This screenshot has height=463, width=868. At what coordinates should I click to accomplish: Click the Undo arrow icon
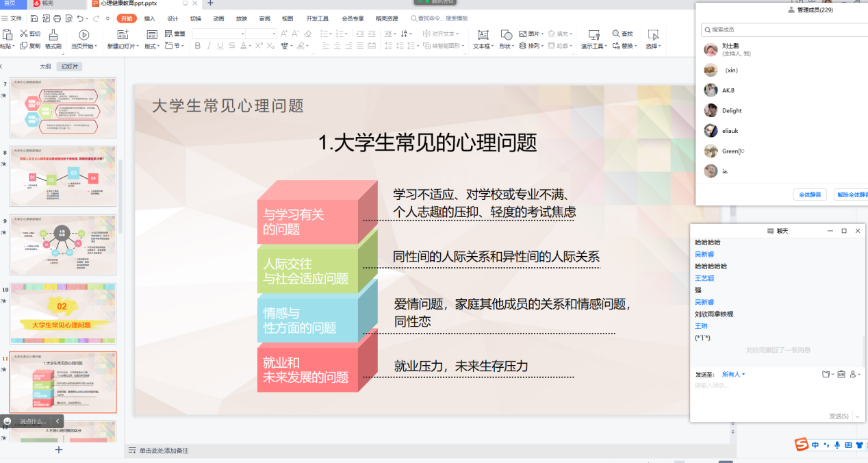tap(81, 18)
